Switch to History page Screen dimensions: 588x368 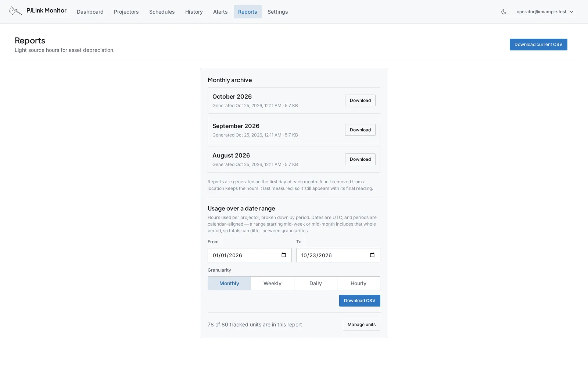194,12
